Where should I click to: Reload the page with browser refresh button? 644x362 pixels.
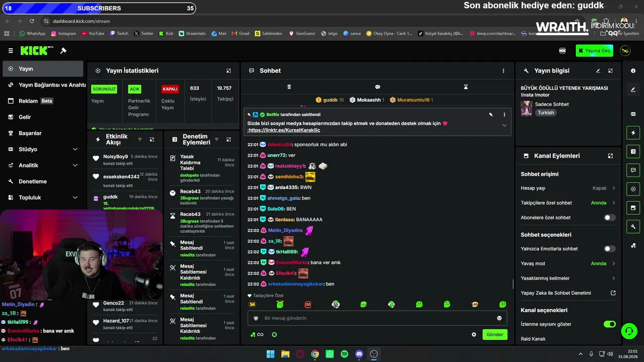pyautogui.click(x=32, y=21)
